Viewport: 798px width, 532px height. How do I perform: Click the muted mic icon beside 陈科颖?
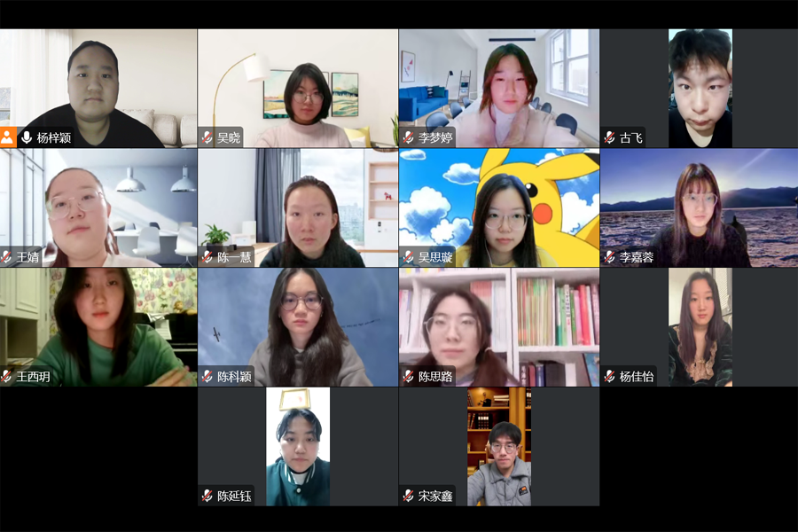point(207,377)
